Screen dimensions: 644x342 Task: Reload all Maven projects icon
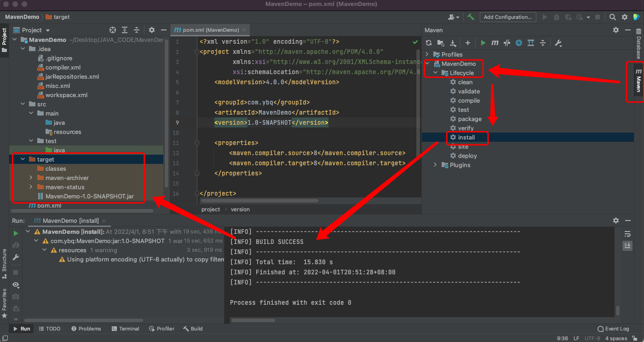429,43
